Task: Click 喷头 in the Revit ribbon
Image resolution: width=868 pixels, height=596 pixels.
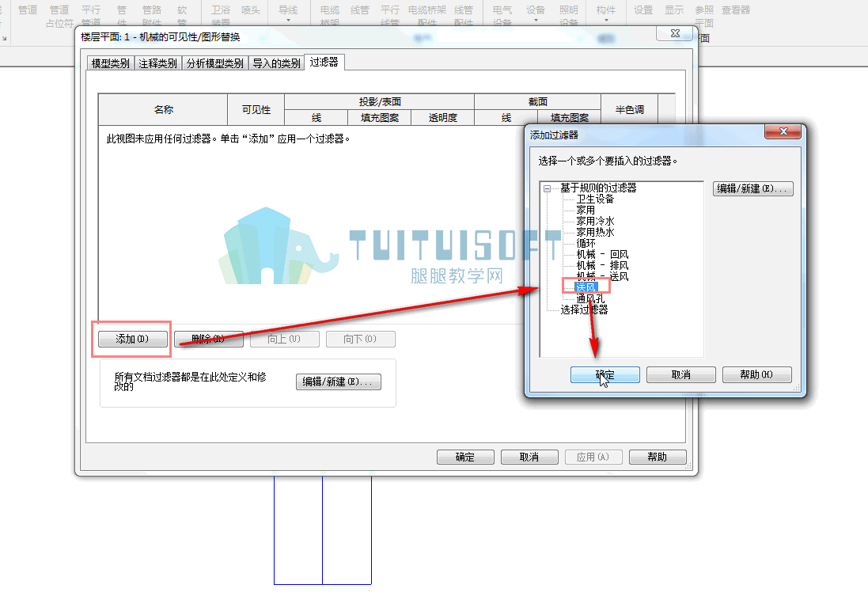Action: 251,10
